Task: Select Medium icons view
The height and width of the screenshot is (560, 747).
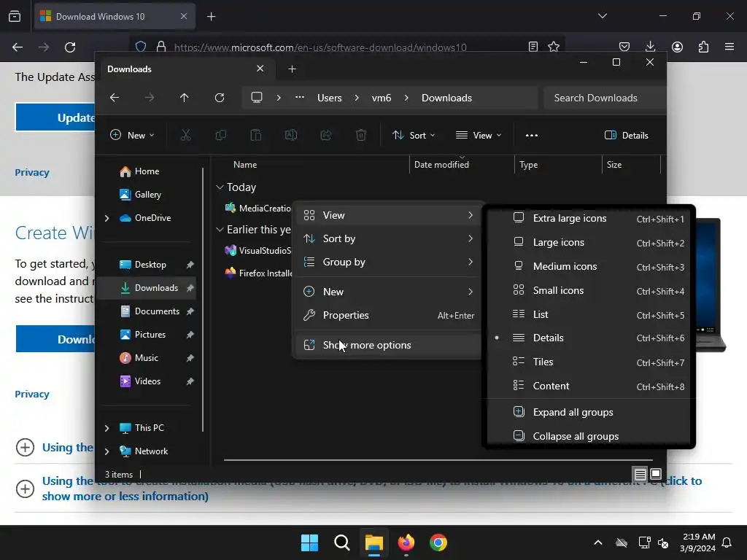Action: [589, 267]
